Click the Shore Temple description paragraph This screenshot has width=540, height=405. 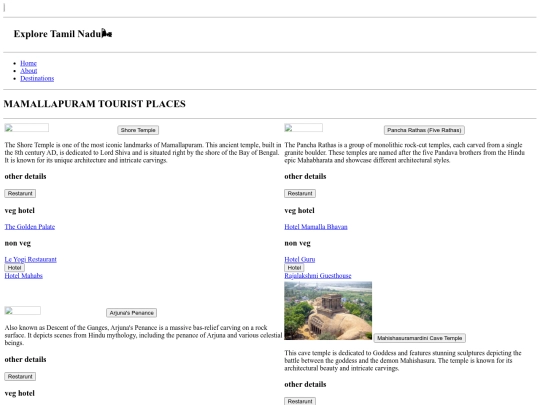pyautogui.click(x=143, y=153)
